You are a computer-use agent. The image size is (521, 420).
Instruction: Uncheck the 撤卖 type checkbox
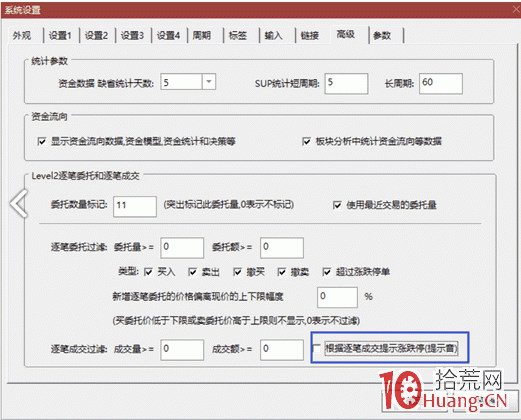tap(282, 272)
